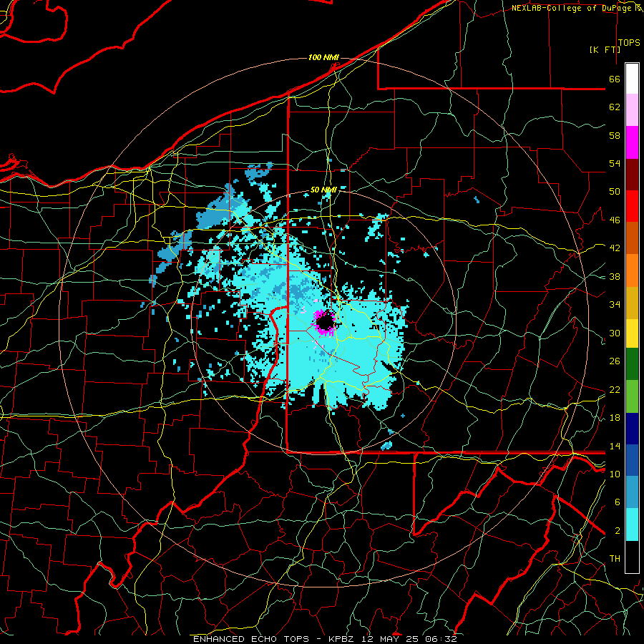
Task: Click the dark green legend swatch
Action: click(x=632, y=364)
